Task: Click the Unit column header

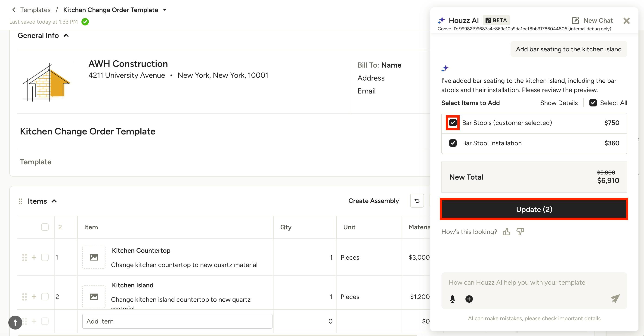Action: (349, 227)
